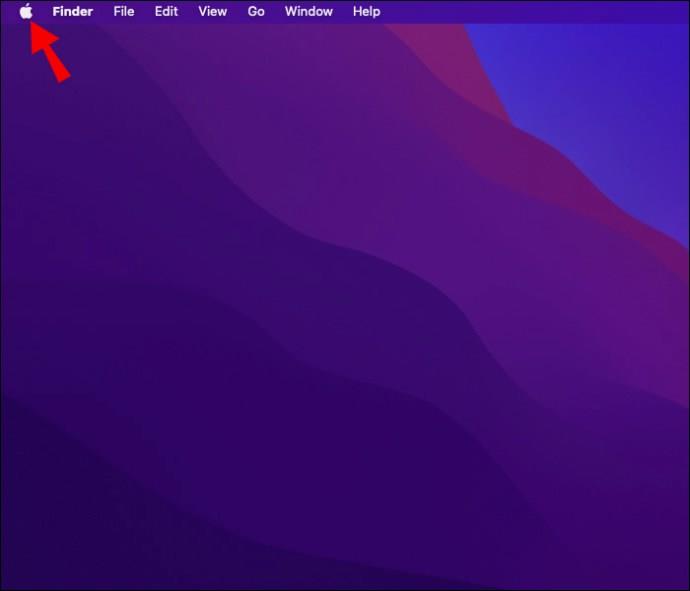690x591 pixels.
Task: Open the Window menu
Action: 308,11
